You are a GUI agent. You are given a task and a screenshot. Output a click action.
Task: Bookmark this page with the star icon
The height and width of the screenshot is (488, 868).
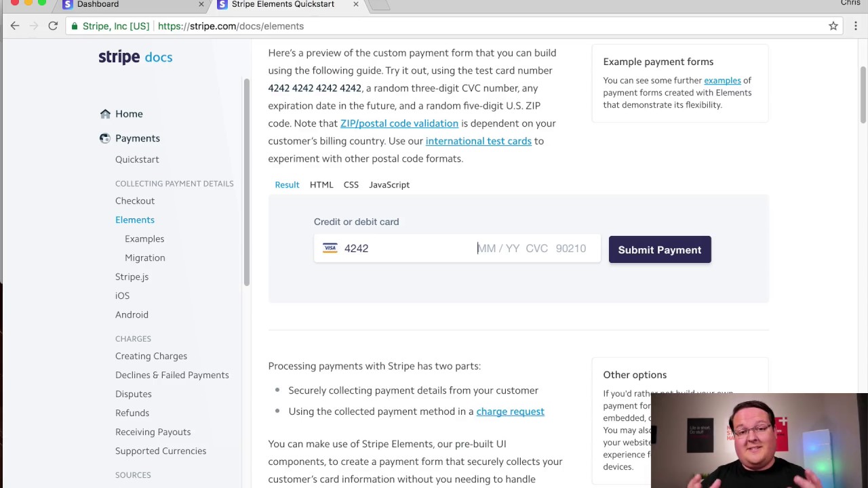[x=833, y=26]
